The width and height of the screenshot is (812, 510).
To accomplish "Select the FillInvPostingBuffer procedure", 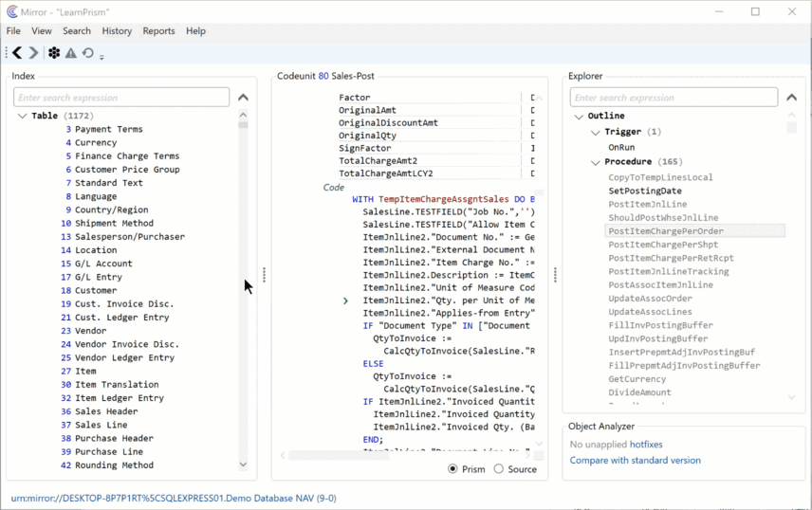I will [661, 326].
